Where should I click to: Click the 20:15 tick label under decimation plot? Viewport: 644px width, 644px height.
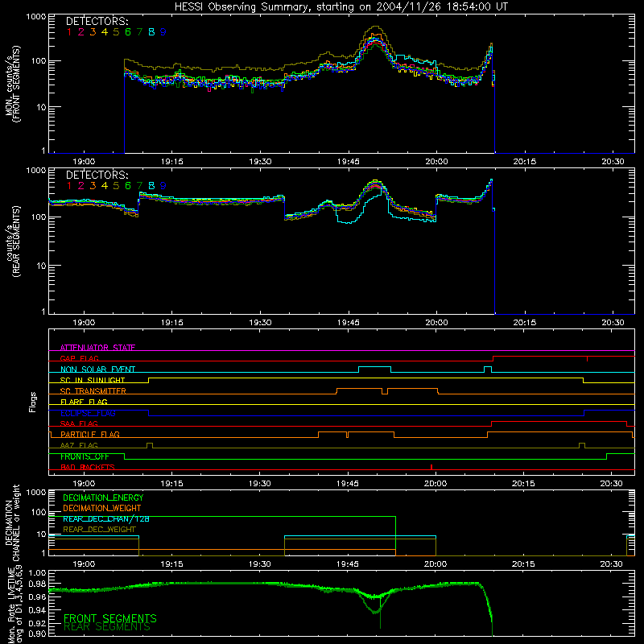523,564
